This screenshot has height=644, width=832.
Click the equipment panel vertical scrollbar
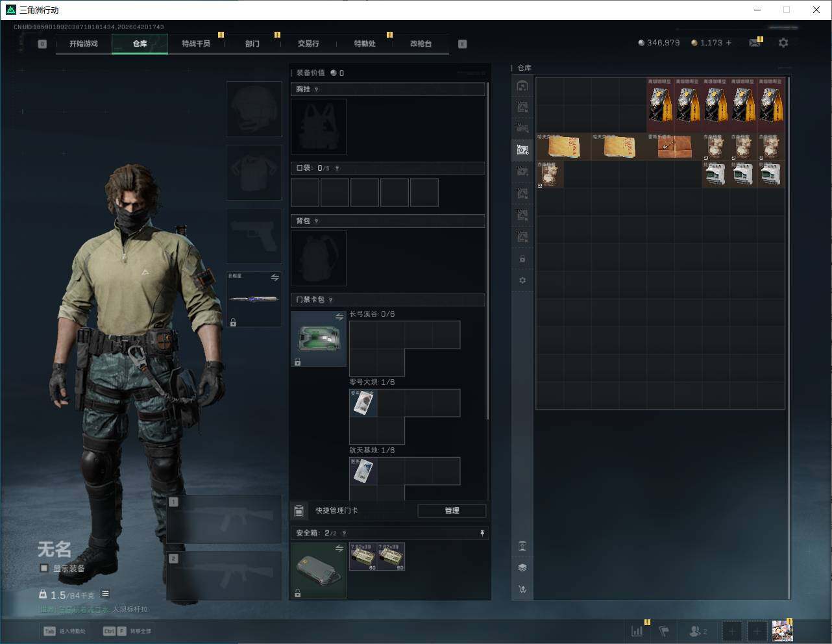pos(488,251)
